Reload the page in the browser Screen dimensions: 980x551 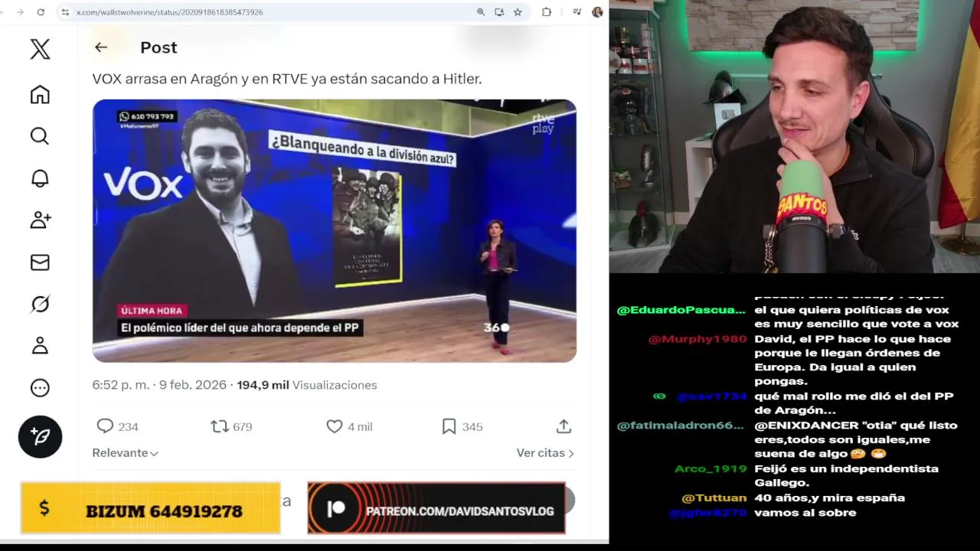pyautogui.click(x=41, y=12)
